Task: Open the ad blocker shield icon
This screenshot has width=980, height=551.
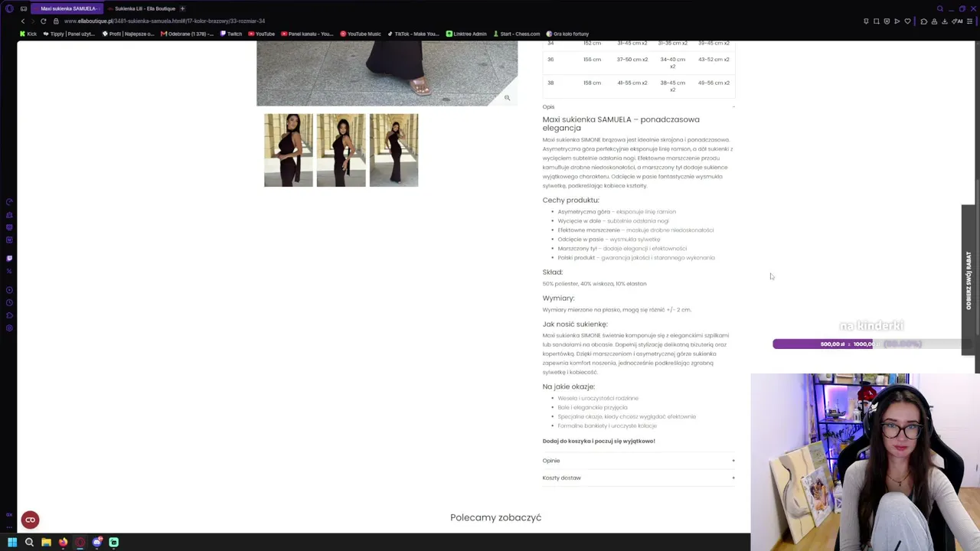Action: [x=887, y=21]
